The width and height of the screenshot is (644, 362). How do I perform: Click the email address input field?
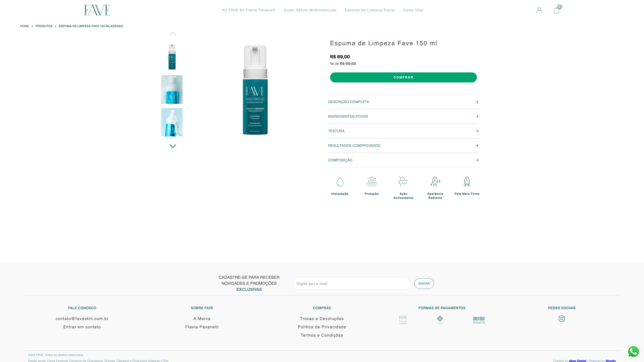351,284
